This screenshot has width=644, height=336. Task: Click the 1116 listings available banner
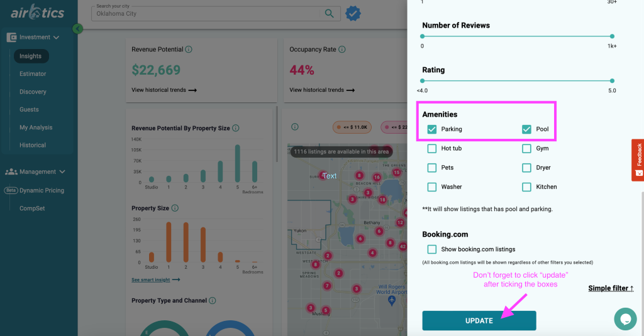341,152
